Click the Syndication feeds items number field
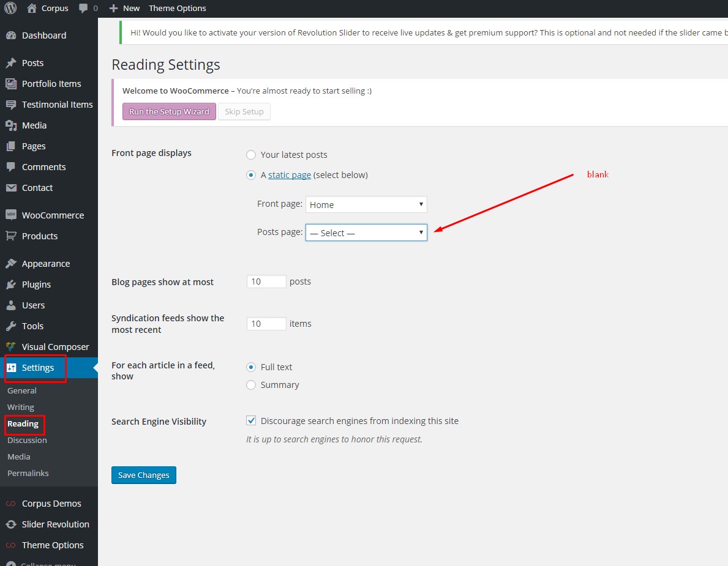 (266, 323)
